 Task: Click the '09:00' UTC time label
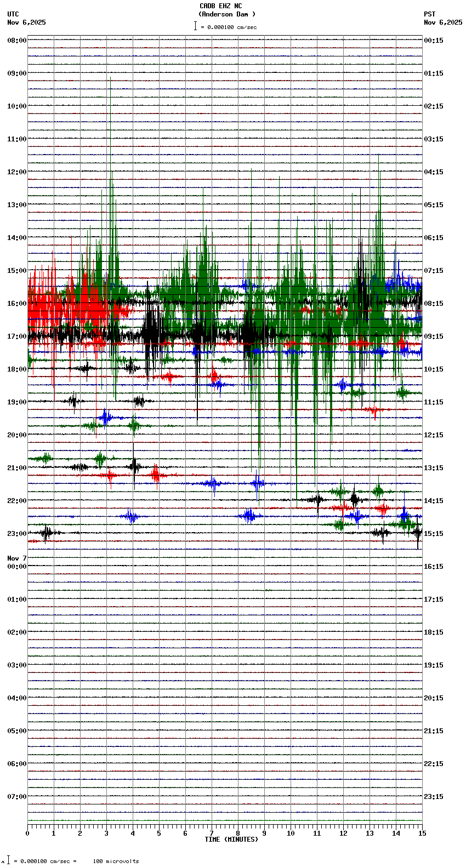[17, 73]
